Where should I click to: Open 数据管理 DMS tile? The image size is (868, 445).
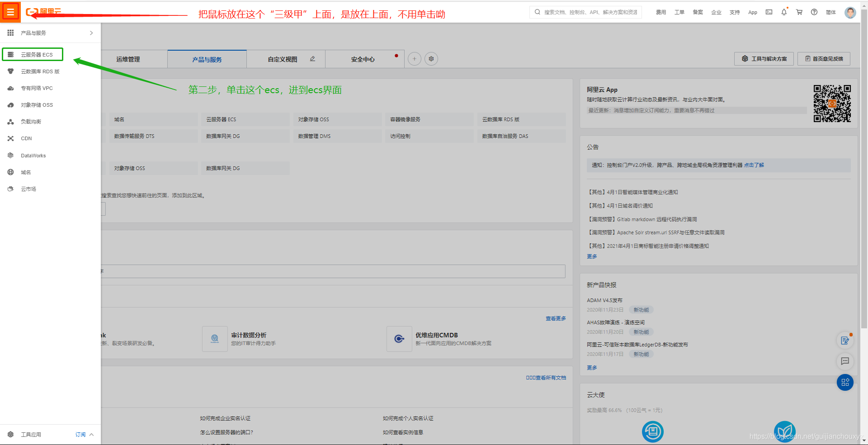click(x=337, y=136)
